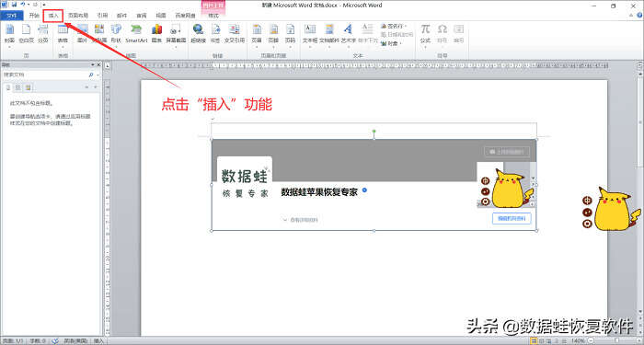The width and height of the screenshot is (644, 345).
Task: Switch navigation pane to page thumbnails view
Action: tap(18, 87)
